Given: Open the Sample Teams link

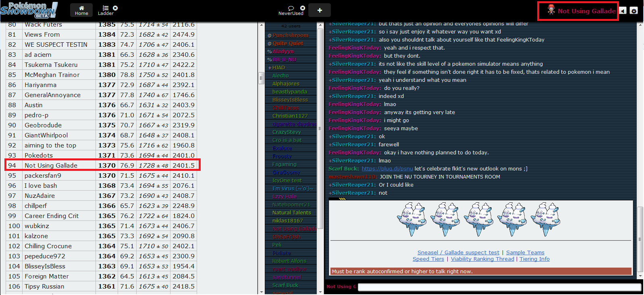Looking at the screenshot, I should pos(525,253).
